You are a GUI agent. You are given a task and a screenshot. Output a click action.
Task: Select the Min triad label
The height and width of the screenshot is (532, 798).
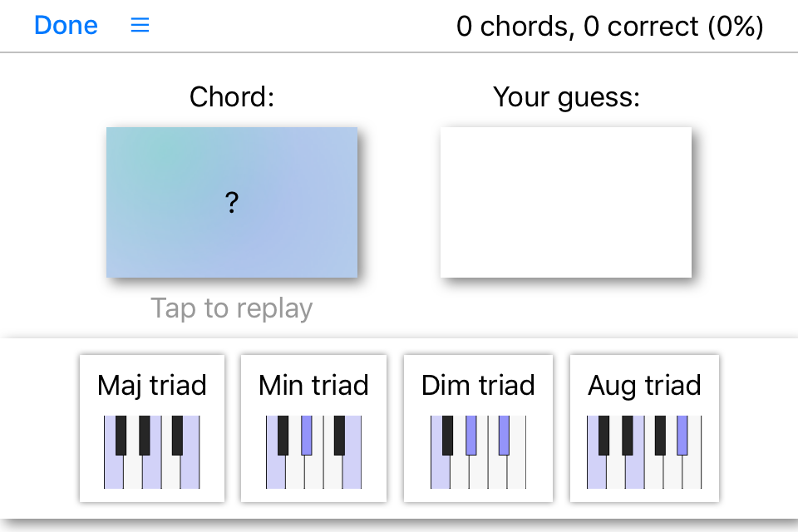[313, 385]
